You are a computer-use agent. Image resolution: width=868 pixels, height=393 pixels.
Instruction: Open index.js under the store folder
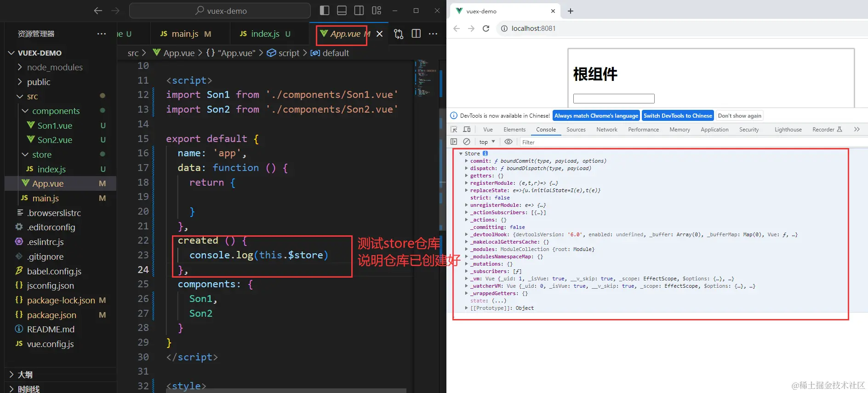[x=51, y=169]
